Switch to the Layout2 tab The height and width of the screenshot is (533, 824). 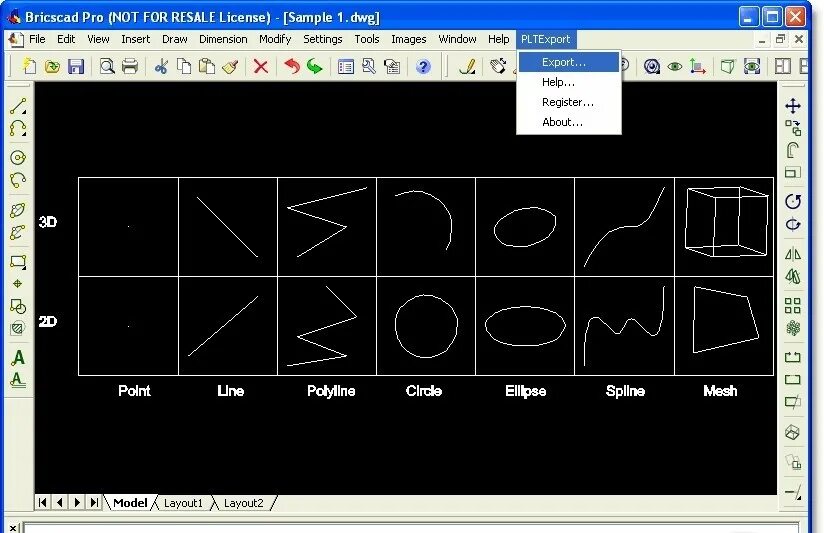[243, 503]
